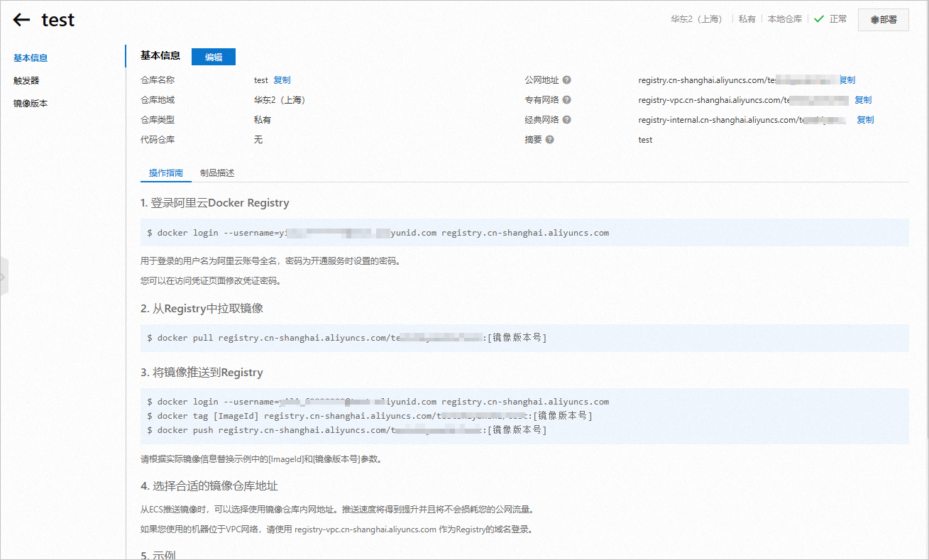Screen dimensions: 929x560
Task: Open the 镜像版本 sidebar item
Action: (x=31, y=104)
